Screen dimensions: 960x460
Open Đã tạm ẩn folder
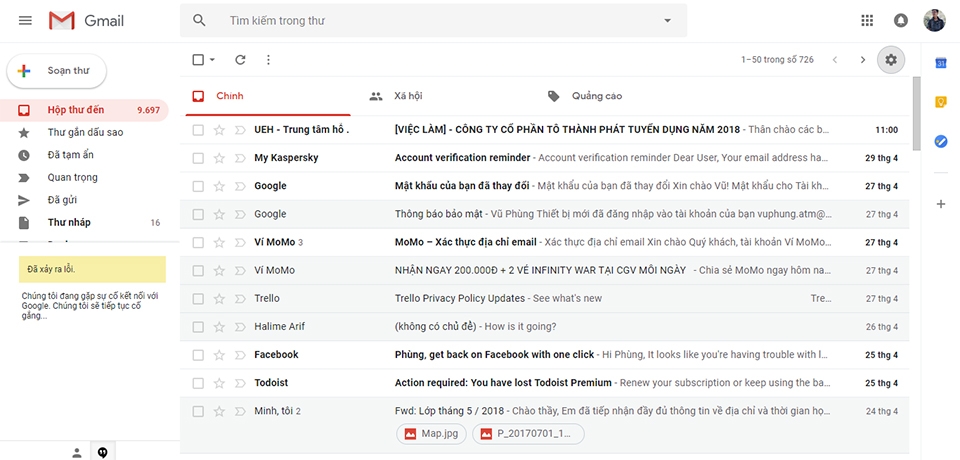84,155
